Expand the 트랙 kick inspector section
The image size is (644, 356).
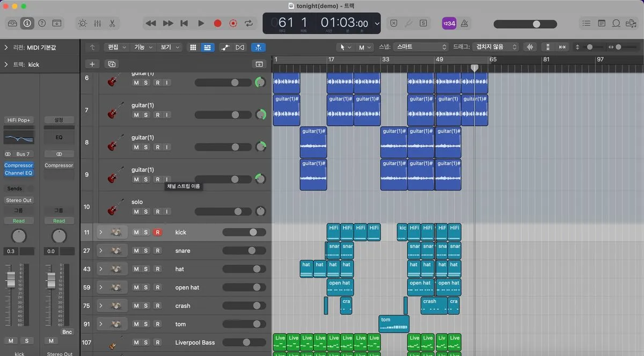(6, 64)
